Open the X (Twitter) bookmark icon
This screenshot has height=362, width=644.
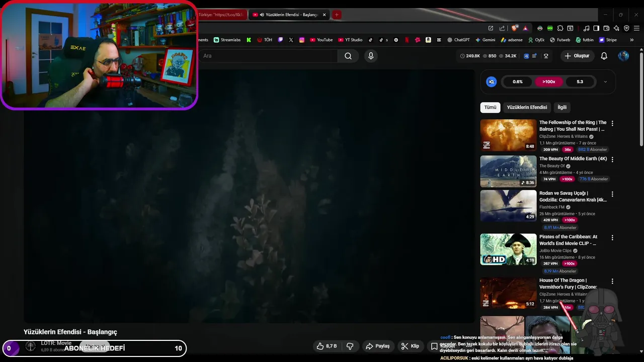pos(291,40)
